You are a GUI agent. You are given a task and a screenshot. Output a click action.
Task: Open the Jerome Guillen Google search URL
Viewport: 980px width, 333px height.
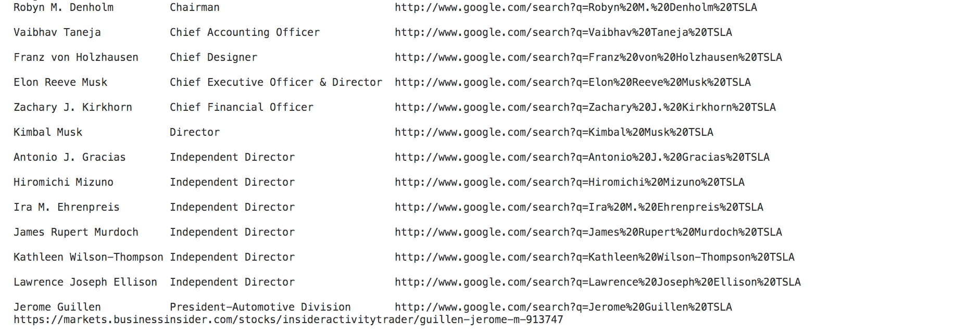pyautogui.click(x=563, y=307)
